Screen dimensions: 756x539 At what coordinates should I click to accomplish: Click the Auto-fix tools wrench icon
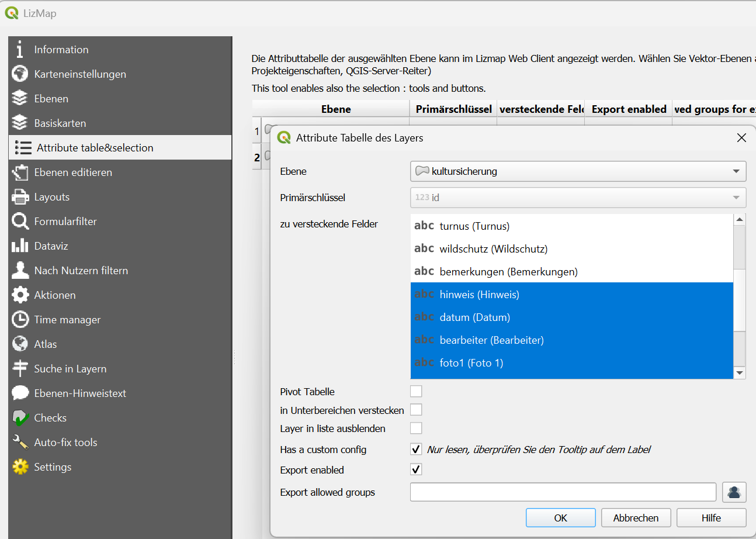point(20,443)
